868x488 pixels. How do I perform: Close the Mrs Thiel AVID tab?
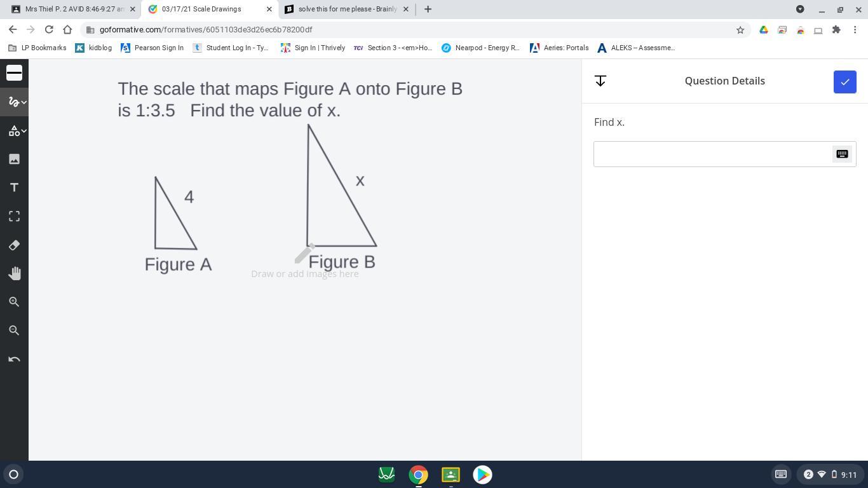pos(132,10)
